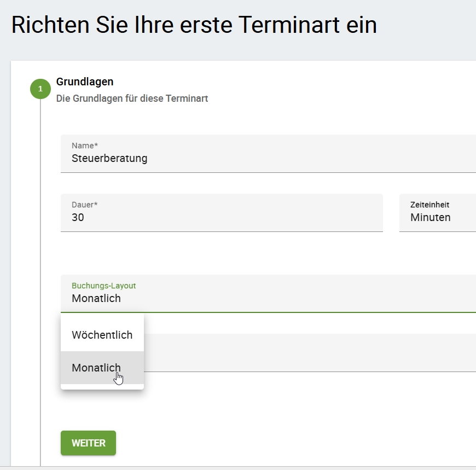
Task: Click the Minuten value in Zeiteinheit
Action: point(430,217)
